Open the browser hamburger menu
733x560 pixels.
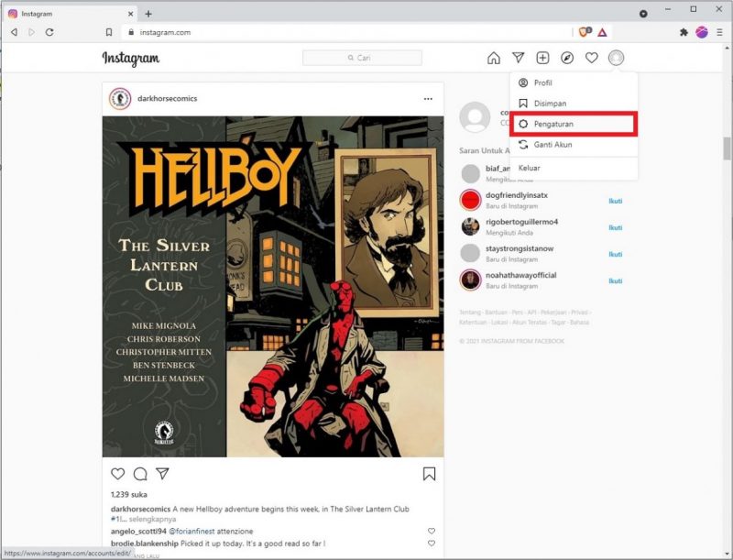click(719, 32)
